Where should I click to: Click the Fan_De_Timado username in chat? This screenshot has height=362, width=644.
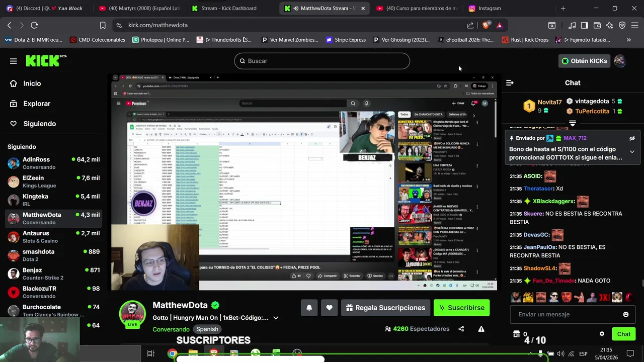tap(553, 281)
